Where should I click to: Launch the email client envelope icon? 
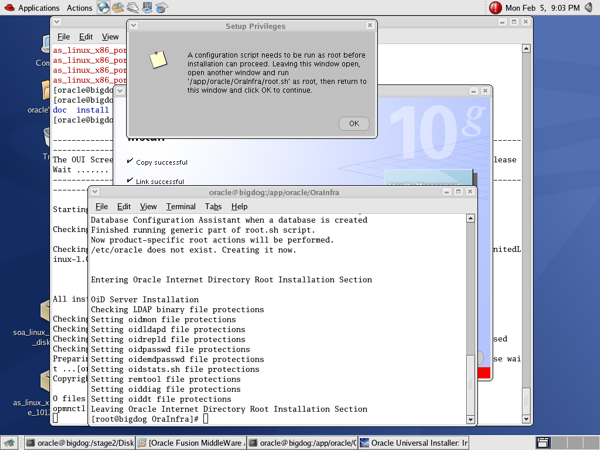click(x=118, y=7)
